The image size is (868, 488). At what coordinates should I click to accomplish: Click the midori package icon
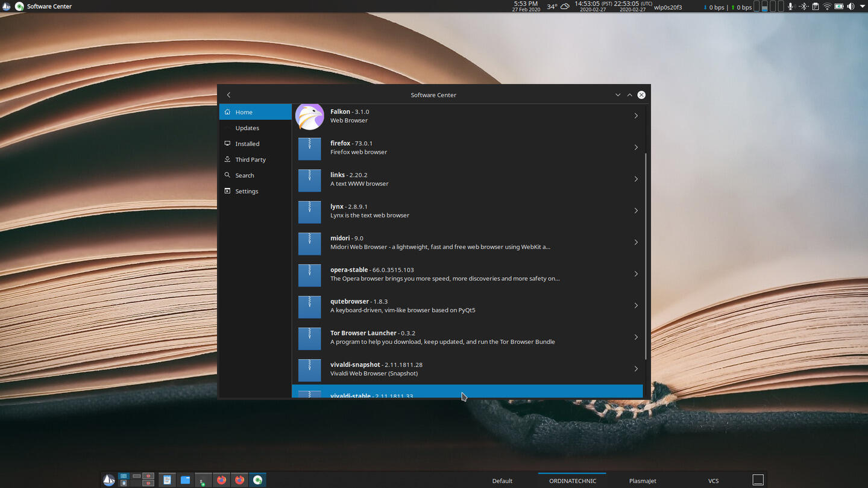tap(310, 243)
